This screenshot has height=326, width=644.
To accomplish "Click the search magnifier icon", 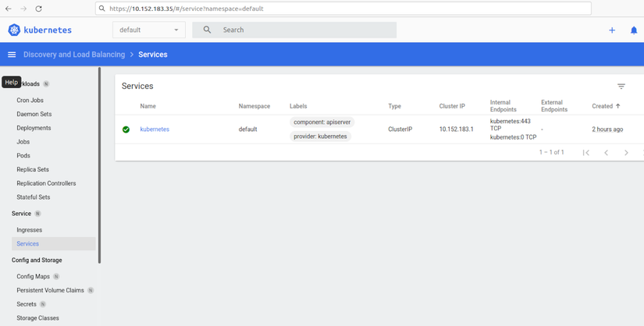I will pos(207,30).
